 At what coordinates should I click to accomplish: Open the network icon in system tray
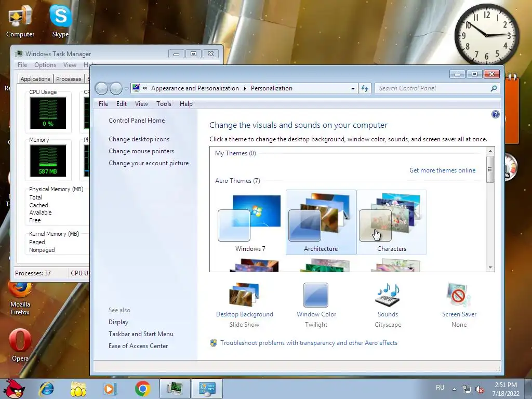[467, 389]
